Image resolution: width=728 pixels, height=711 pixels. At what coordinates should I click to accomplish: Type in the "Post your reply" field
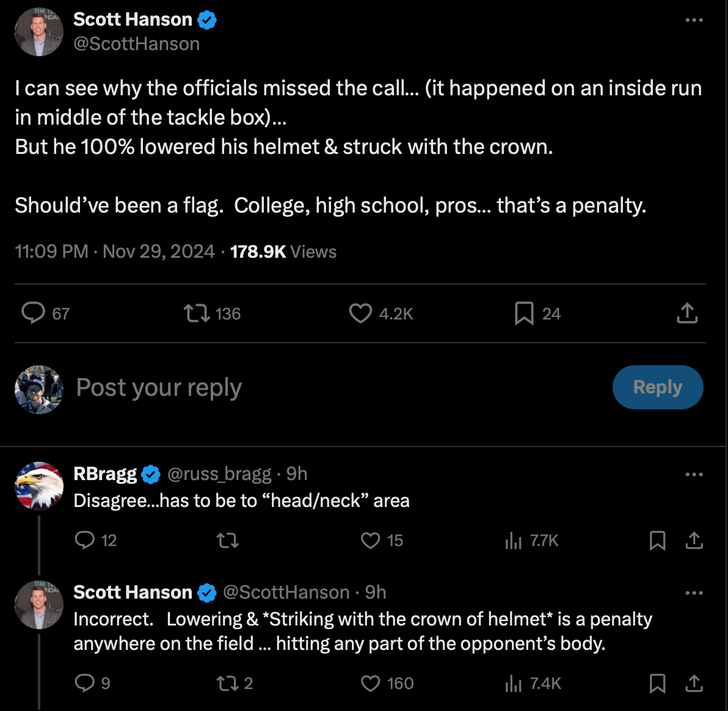pyautogui.click(x=305, y=388)
